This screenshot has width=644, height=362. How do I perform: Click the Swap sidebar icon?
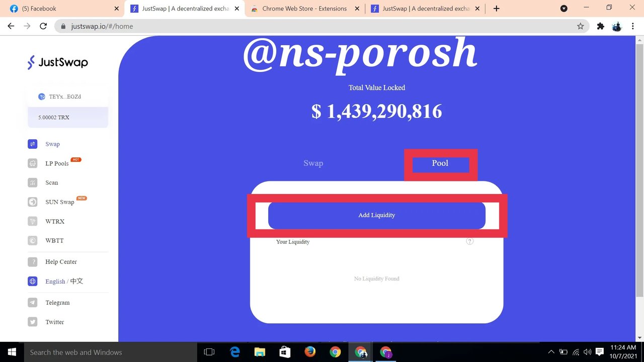point(32,144)
